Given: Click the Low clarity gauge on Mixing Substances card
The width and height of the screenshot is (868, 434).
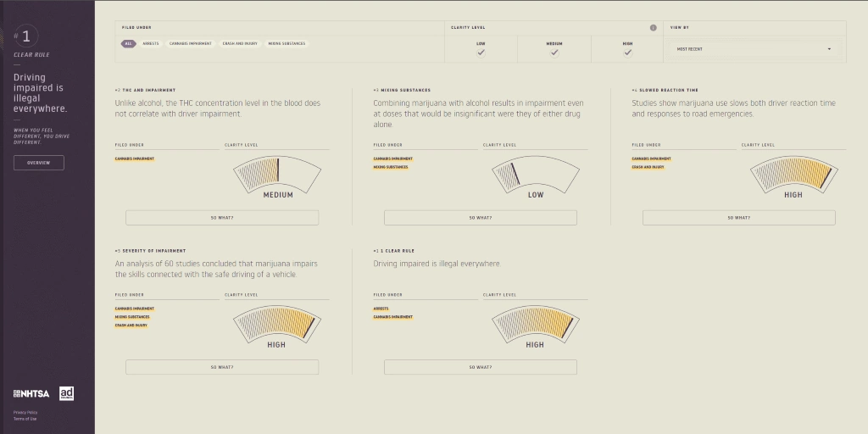Looking at the screenshot, I should 536,175.
